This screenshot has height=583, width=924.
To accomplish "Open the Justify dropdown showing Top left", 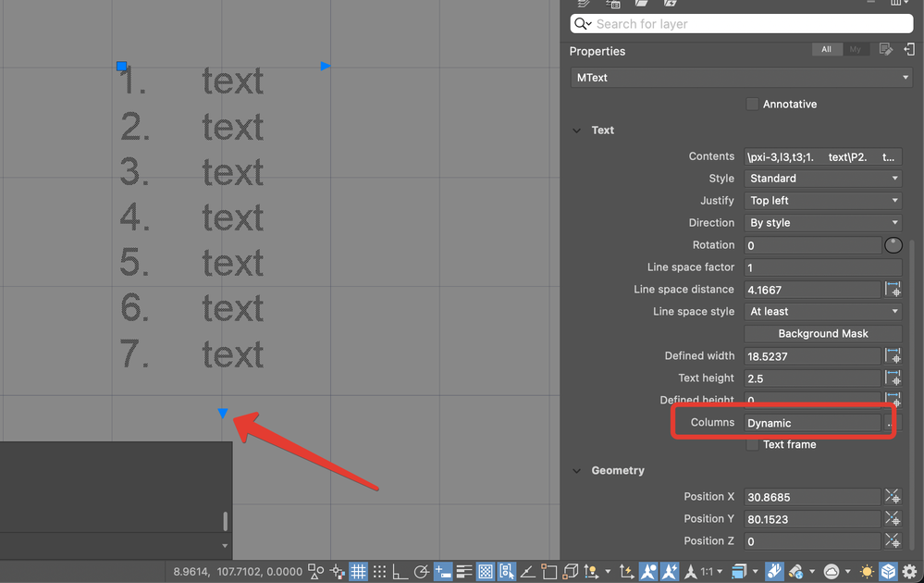I will 822,200.
